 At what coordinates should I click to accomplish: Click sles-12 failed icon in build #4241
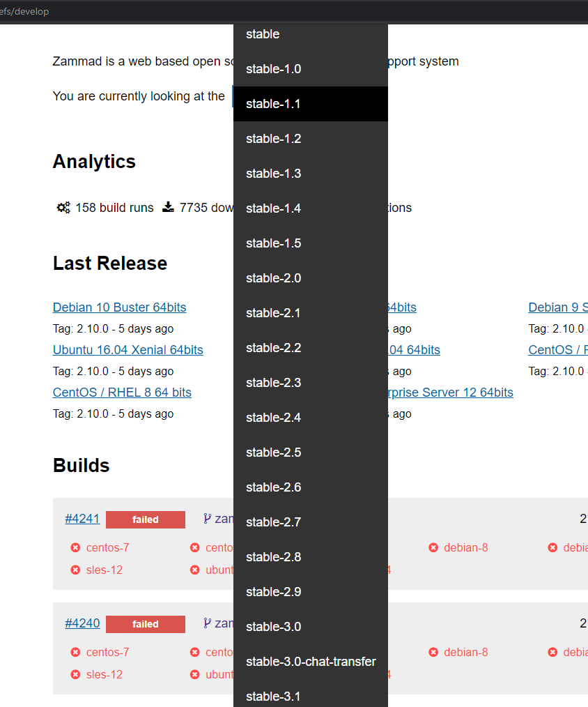75,570
